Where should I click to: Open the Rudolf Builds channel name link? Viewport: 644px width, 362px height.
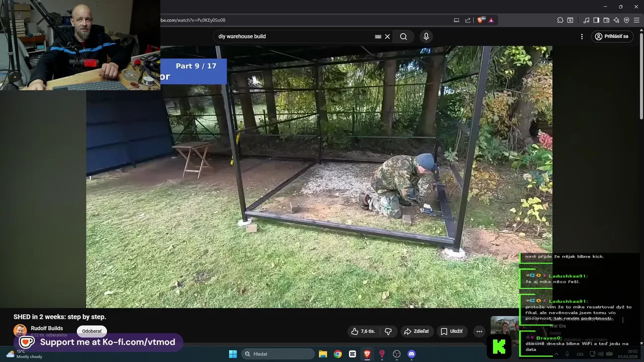point(47,328)
